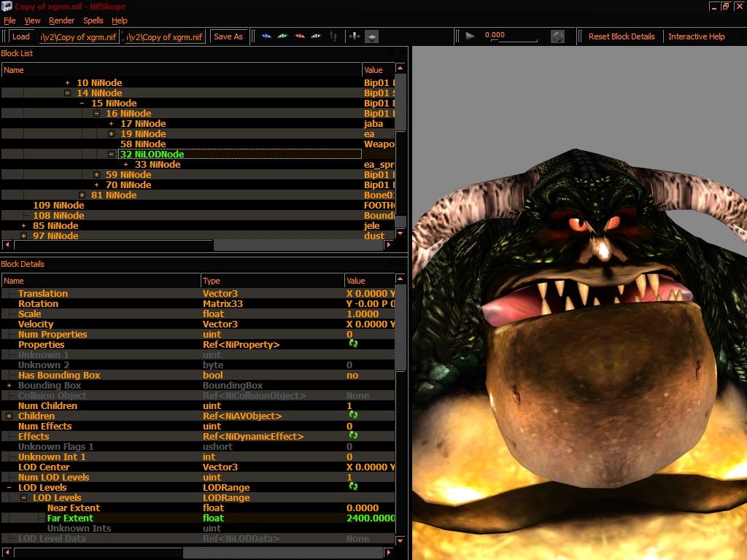The width and height of the screenshot is (747, 560).
Task: Expand the 59 NiNode tree item
Action: coord(97,175)
